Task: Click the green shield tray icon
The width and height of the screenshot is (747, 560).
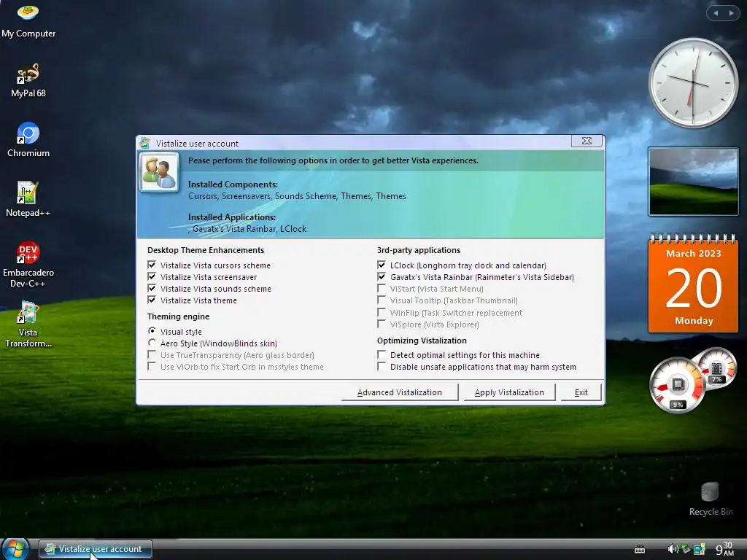Action: coord(686,548)
